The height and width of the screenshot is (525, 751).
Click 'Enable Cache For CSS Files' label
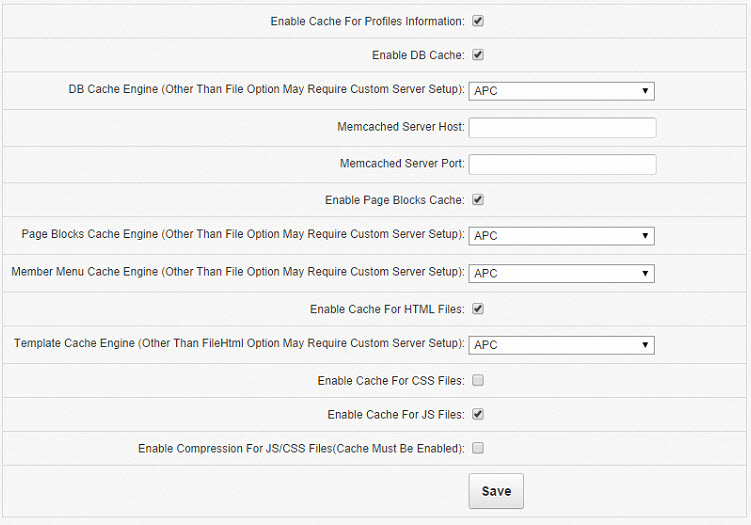(390, 381)
